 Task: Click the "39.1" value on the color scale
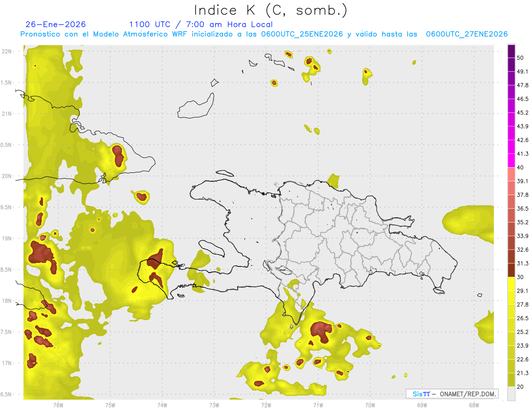tap(523, 181)
